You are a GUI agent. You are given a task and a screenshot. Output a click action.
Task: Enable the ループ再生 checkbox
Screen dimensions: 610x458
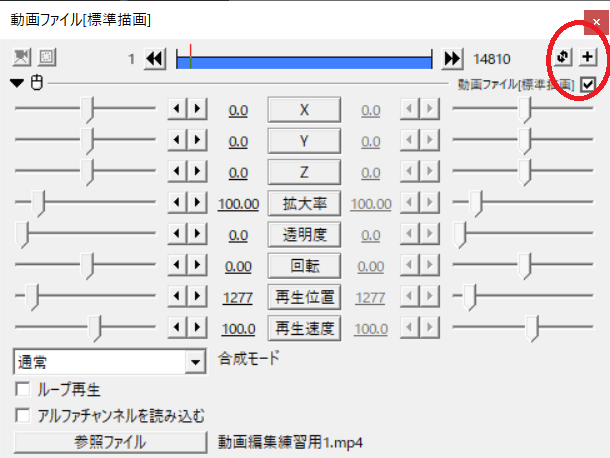(23, 389)
